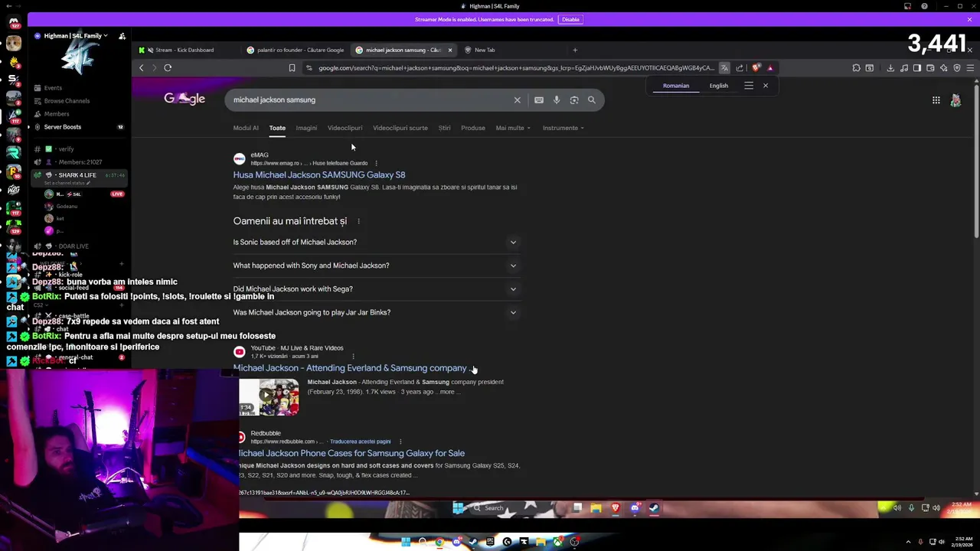Viewport: 980px width, 551px height.
Task: Open Chrome from the lower taskbar
Action: pos(439,542)
